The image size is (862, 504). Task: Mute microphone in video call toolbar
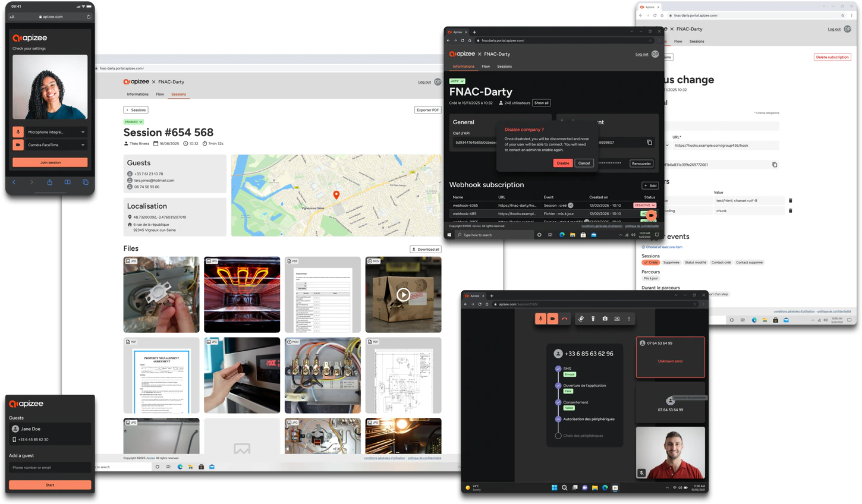[540, 319]
